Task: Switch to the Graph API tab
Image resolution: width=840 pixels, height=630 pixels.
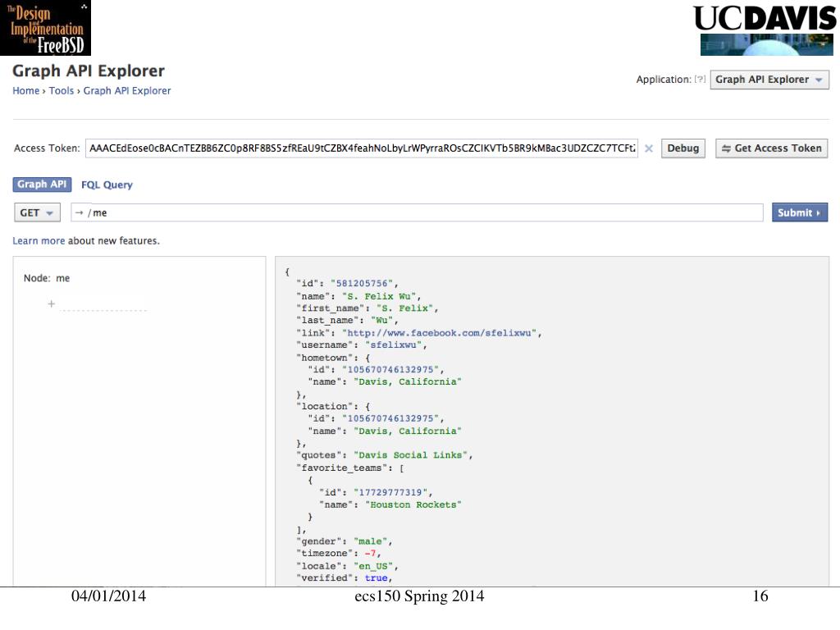Action: coord(42,185)
